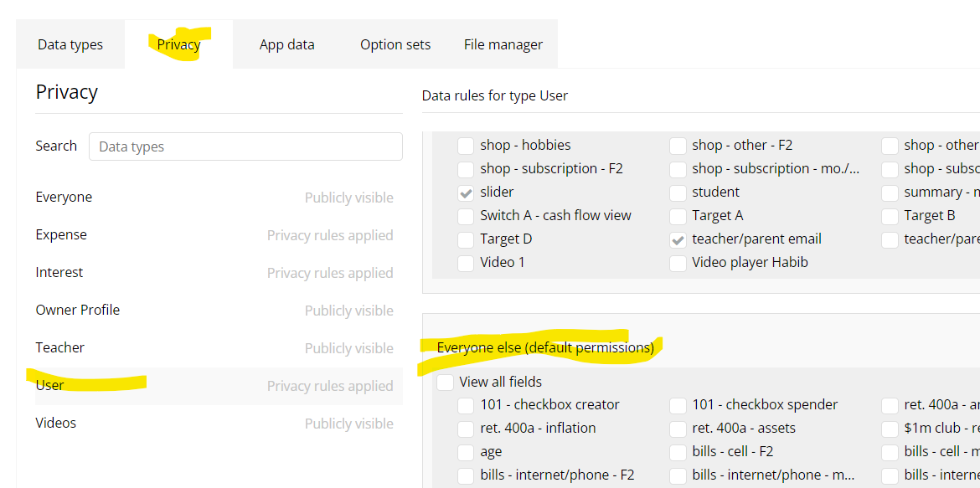The height and width of the screenshot is (488, 980).
Task: Enable the View all fields checkbox
Action: pyautogui.click(x=446, y=383)
